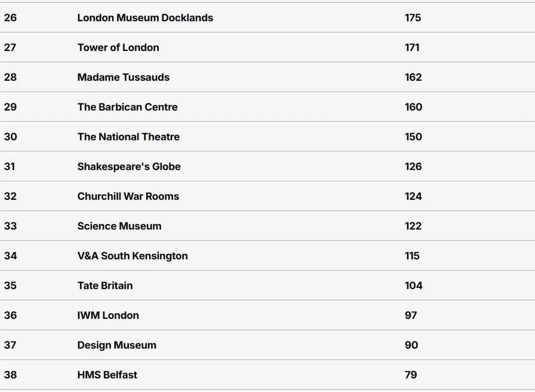535x392 pixels.
Task: Select value 104 beside Tate Britain
Action: [x=413, y=285]
